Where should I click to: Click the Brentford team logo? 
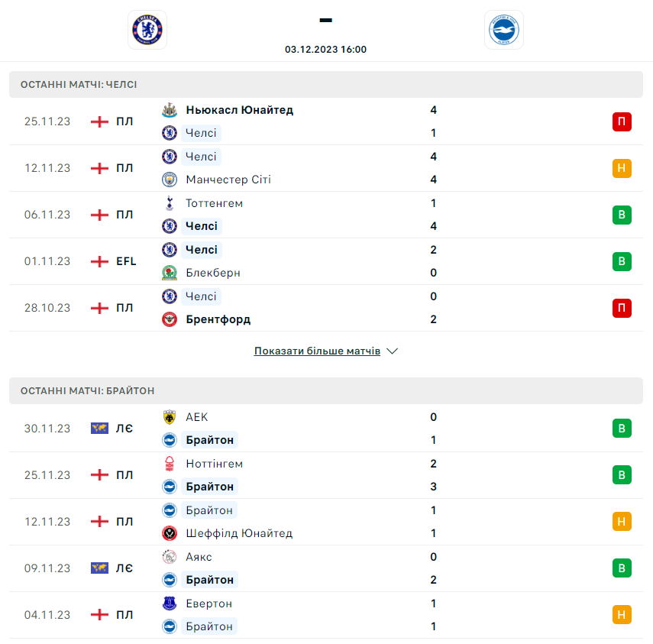pos(170,319)
